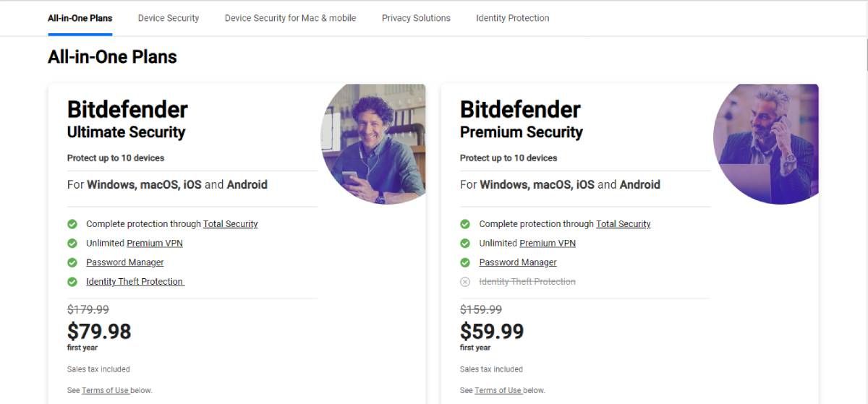Click green checkmark beside Premium Security Total Security

[x=465, y=224]
